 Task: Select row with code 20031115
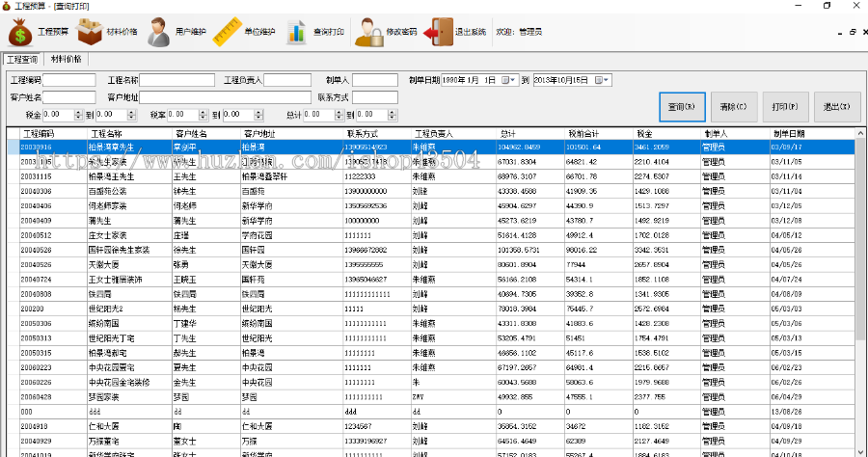tap(431, 176)
